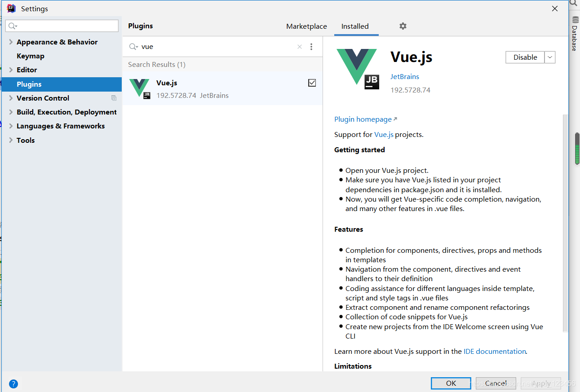The height and width of the screenshot is (392, 580).
Task: Switch to the Marketplace tab
Action: point(306,26)
